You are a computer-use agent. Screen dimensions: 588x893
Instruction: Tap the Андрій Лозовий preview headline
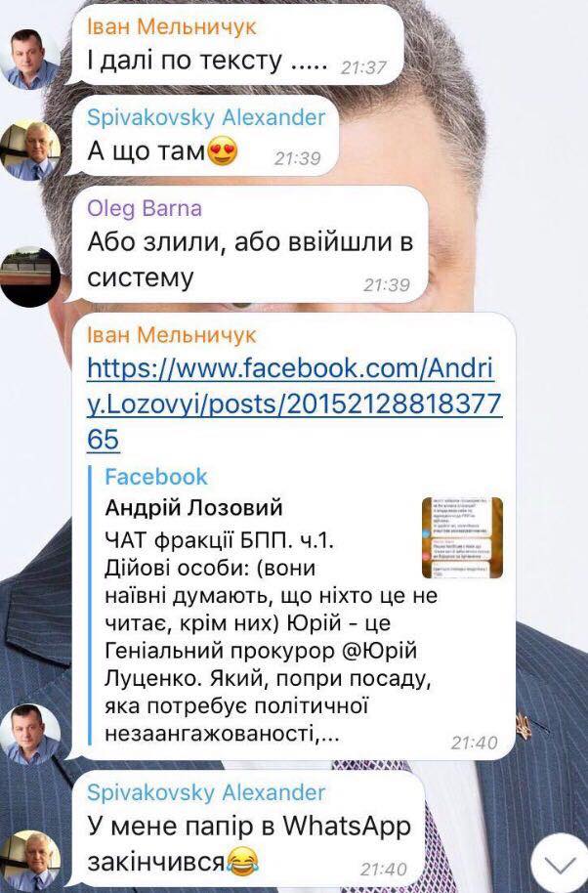tap(193, 507)
